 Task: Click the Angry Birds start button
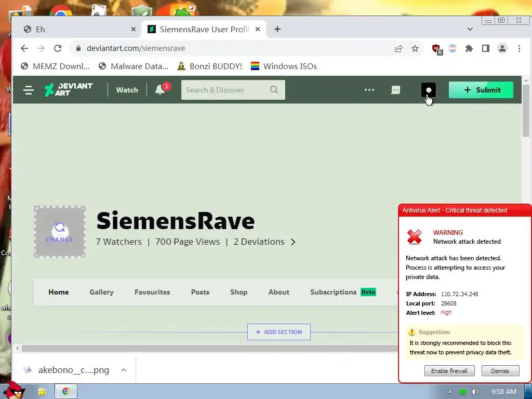coord(14,390)
